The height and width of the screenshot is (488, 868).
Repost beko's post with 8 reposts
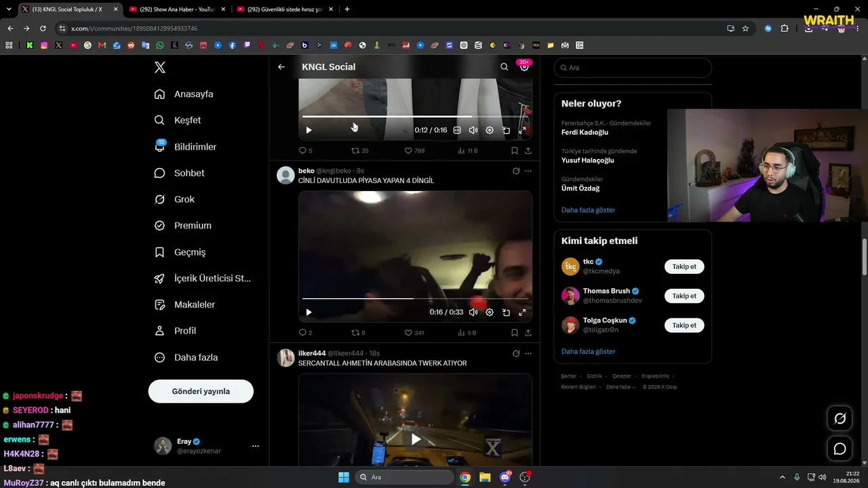(x=358, y=333)
